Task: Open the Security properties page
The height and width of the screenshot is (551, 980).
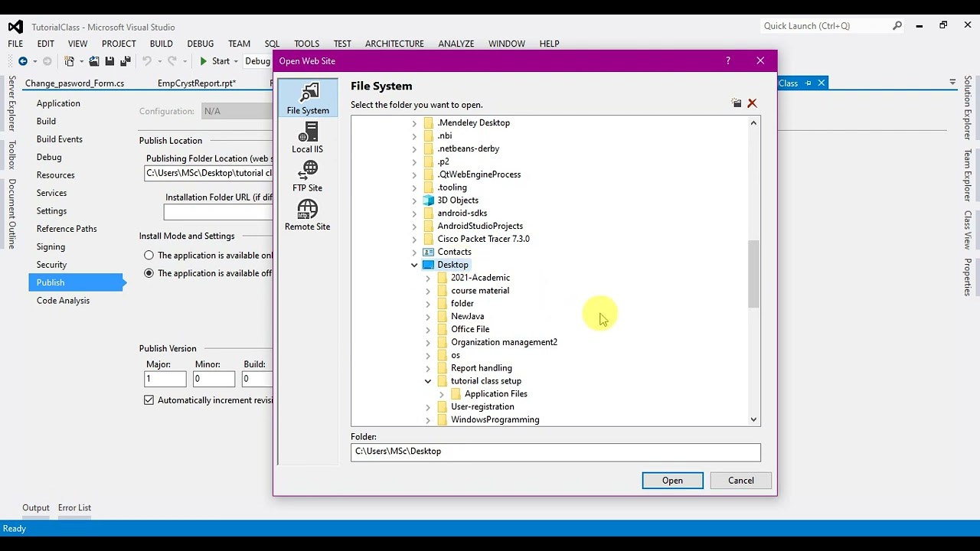Action: pyautogui.click(x=51, y=265)
